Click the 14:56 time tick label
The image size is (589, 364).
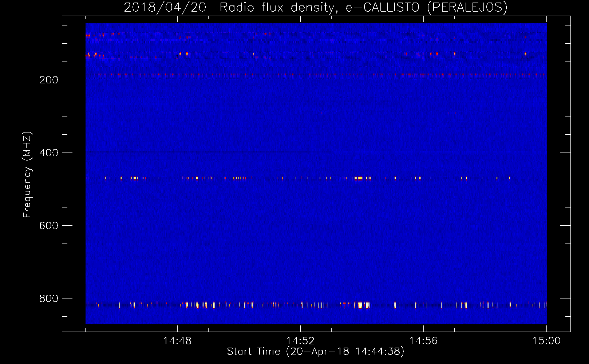click(x=423, y=341)
